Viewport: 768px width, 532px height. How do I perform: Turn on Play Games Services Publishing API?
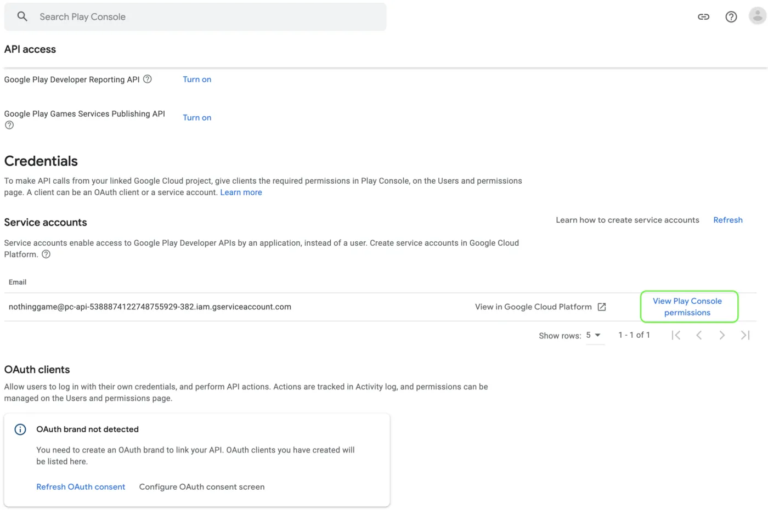[197, 117]
